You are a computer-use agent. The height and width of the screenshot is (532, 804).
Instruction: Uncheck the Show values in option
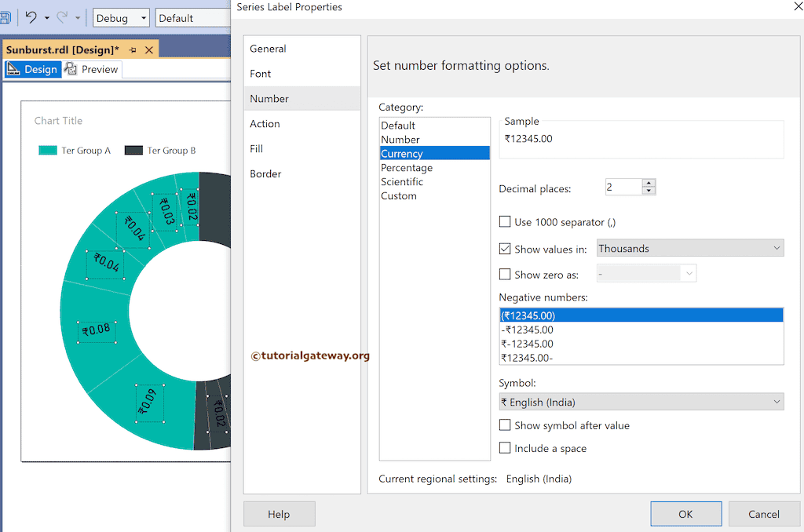point(505,248)
